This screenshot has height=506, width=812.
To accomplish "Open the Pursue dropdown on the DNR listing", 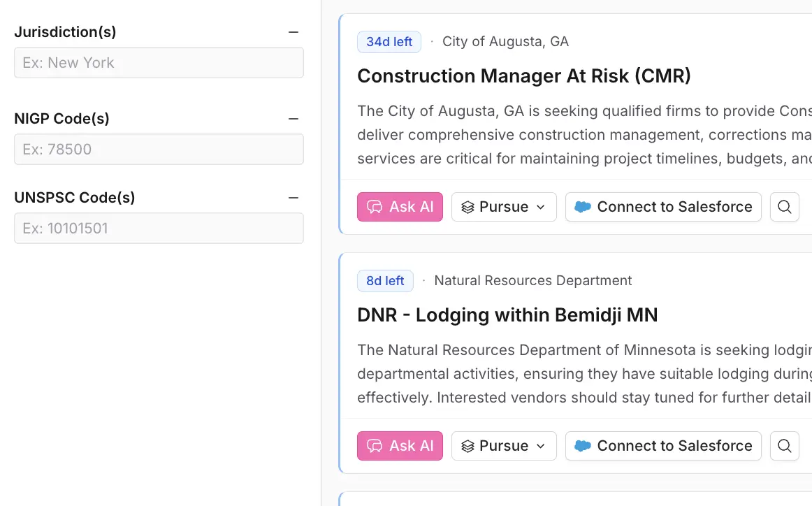I will pos(542,445).
